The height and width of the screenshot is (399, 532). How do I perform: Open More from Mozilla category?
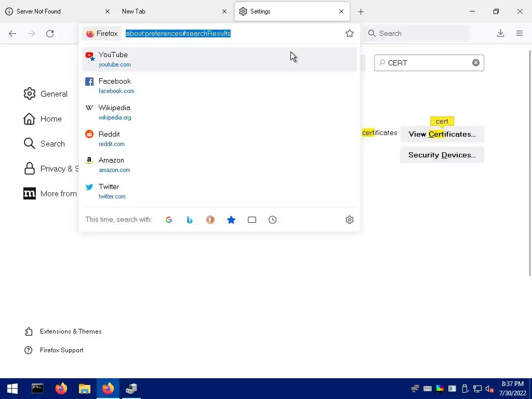click(x=50, y=194)
